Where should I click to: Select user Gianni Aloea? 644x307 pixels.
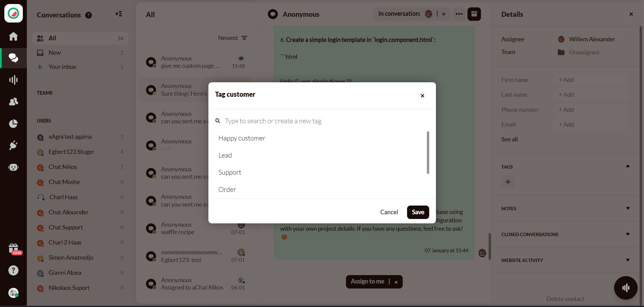(x=80, y=273)
